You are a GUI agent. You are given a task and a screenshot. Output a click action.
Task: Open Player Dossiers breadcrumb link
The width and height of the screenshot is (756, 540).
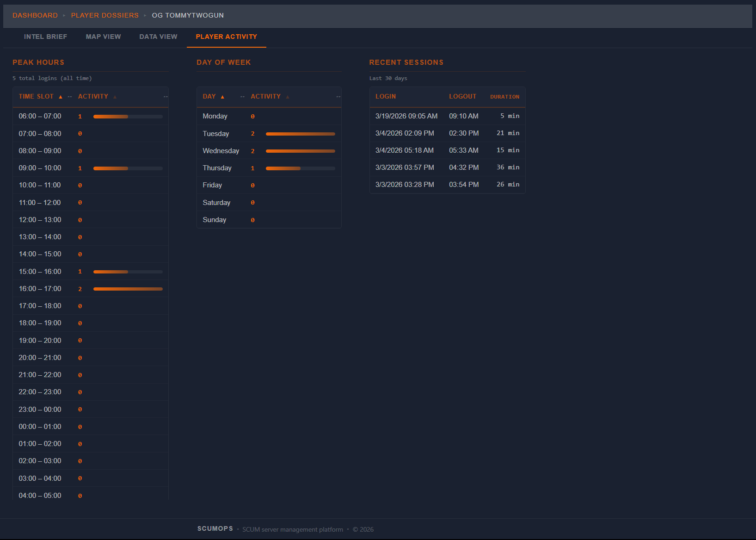(x=105, y=15)
